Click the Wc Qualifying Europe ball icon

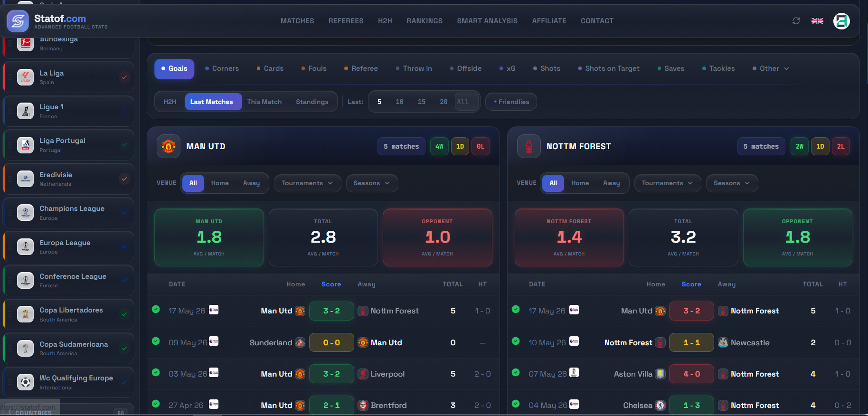[26, 382]
